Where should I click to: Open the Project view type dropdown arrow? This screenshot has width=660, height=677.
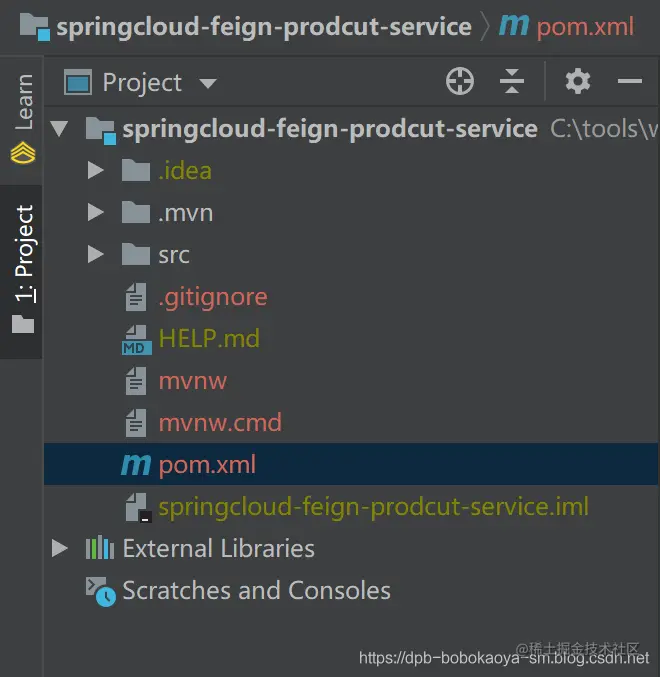(208, 83)
